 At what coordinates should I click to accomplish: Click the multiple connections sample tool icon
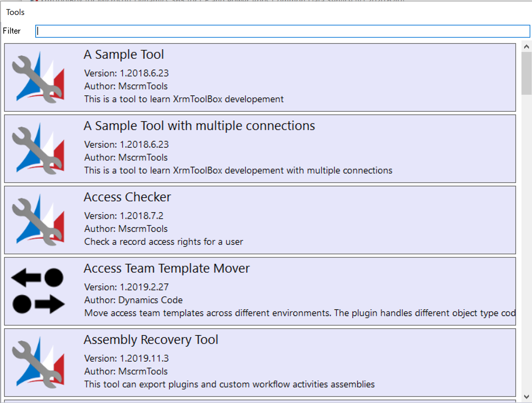38,149
